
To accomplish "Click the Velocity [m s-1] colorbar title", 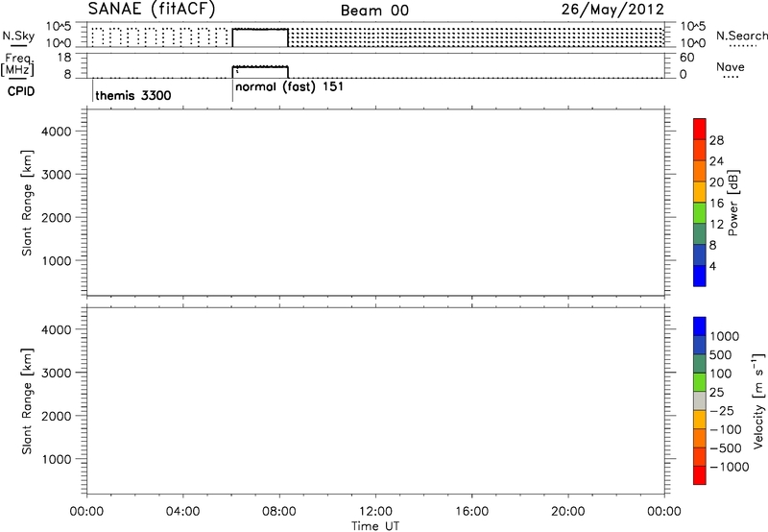I will (x=758, y=400).
